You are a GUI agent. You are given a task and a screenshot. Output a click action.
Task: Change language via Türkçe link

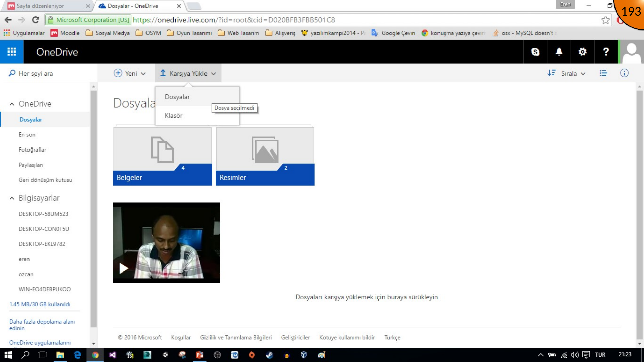[392, 337]
